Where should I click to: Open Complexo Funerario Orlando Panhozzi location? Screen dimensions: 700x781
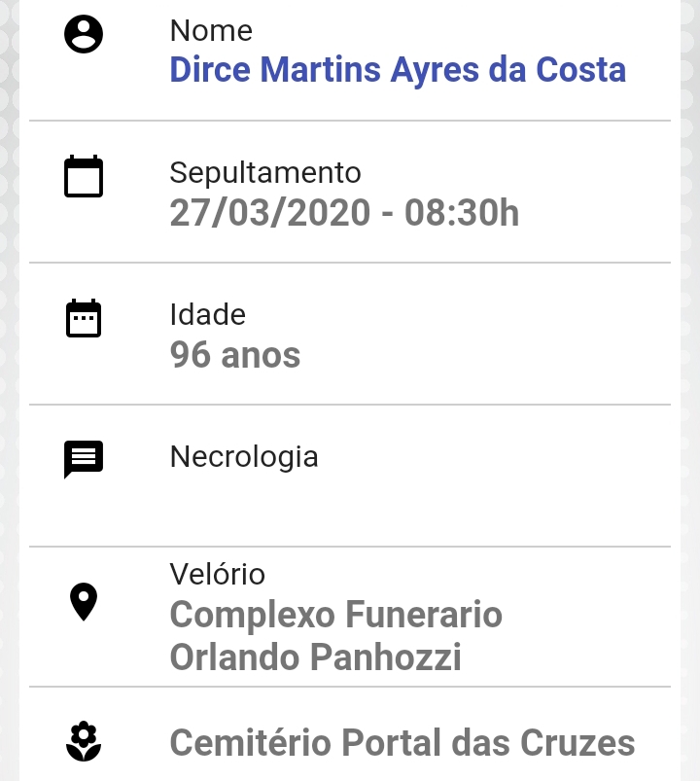click(x=336, y=636)
